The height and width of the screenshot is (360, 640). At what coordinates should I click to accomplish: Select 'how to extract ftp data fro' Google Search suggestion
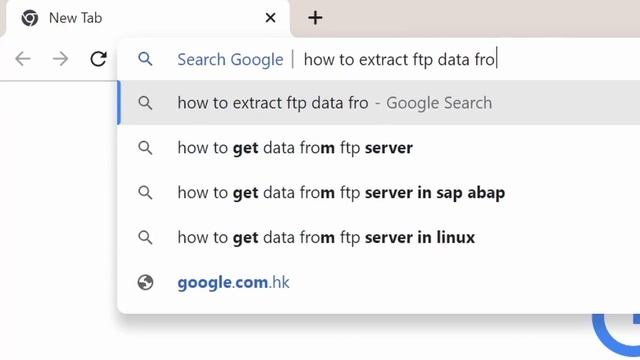379,103
